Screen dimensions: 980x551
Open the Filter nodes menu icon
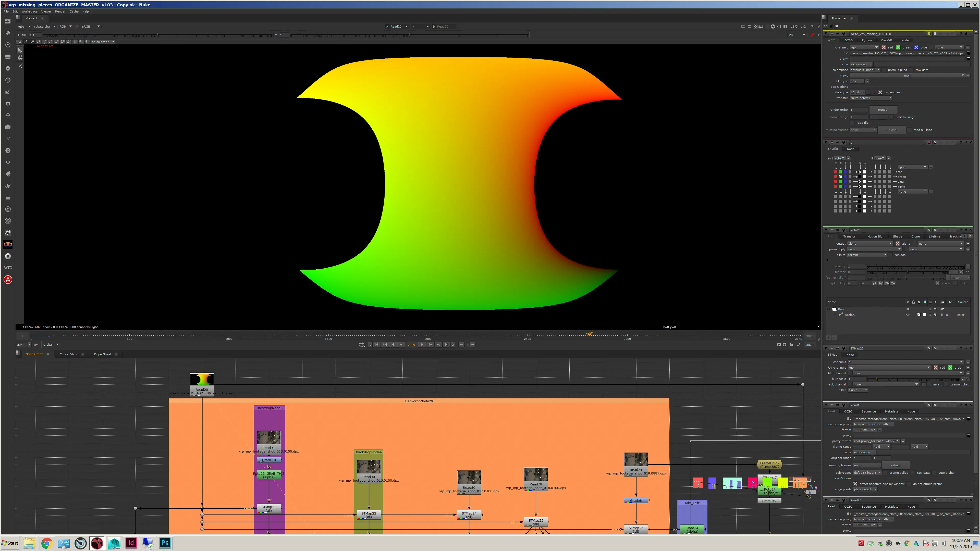[x=8, y=80]
